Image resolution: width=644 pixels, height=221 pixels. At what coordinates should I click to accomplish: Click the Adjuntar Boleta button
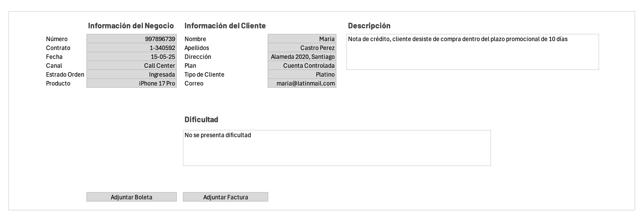pyautogui.click(x=131, y=197)
